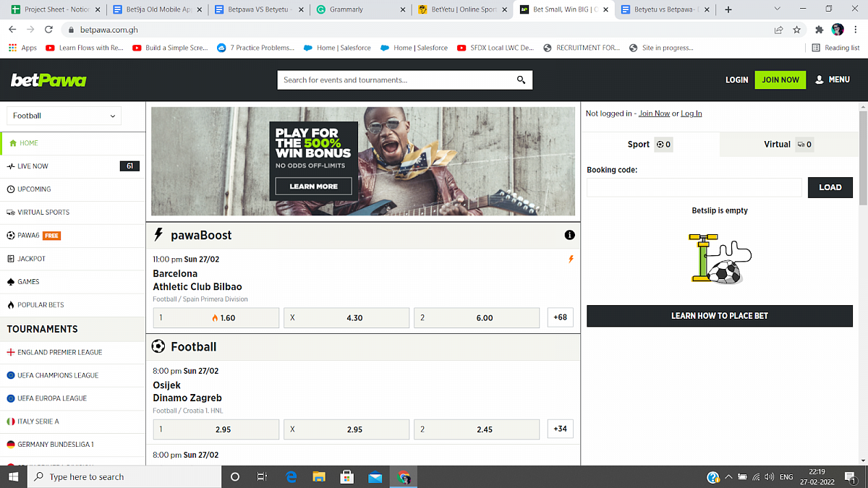
Task: Open the Football sport dropdown
Action: click(x=64, y=116)
